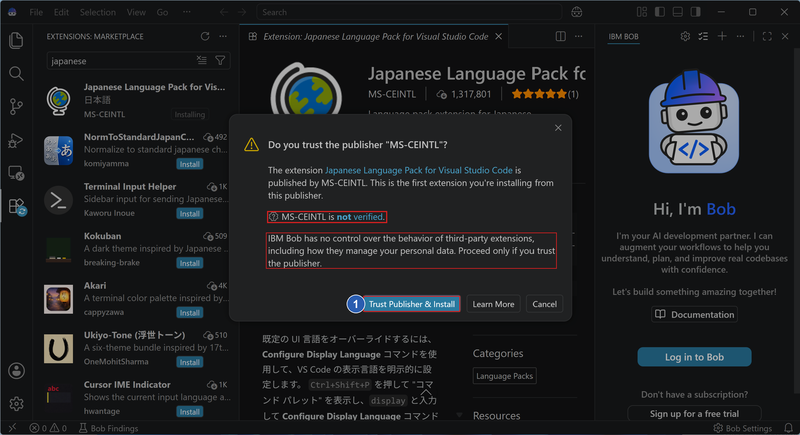The height and width of the screenshot is (435, 800).
Task: Click Trust Publisher & Install button
Action: (412, 304)
